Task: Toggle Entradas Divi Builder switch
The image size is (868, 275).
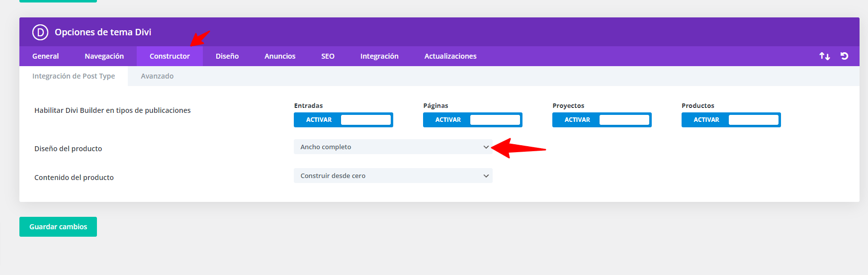Action: (x=344, y=120)
